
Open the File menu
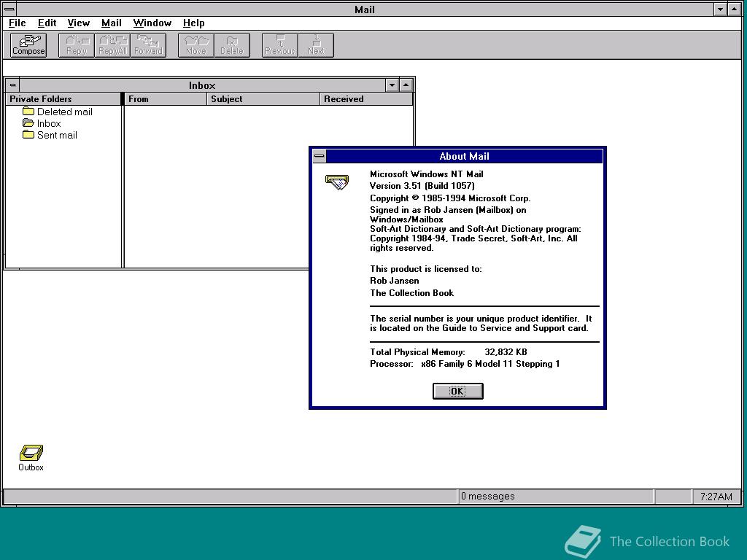pos(18,23)
